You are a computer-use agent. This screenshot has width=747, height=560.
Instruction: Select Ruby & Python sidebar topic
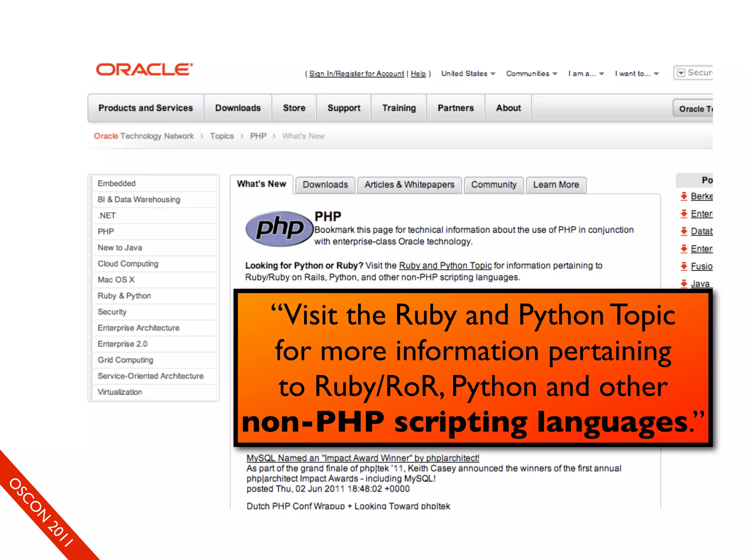154,296
